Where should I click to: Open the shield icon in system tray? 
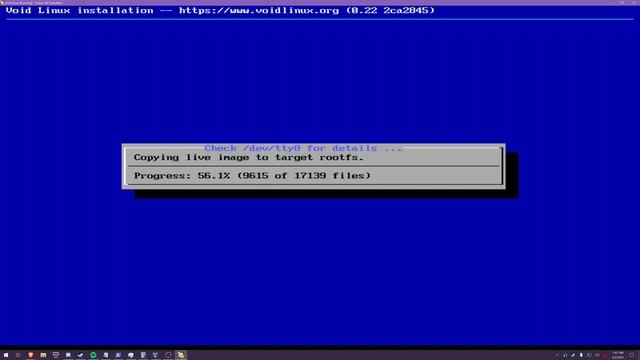tap(589, 355)
